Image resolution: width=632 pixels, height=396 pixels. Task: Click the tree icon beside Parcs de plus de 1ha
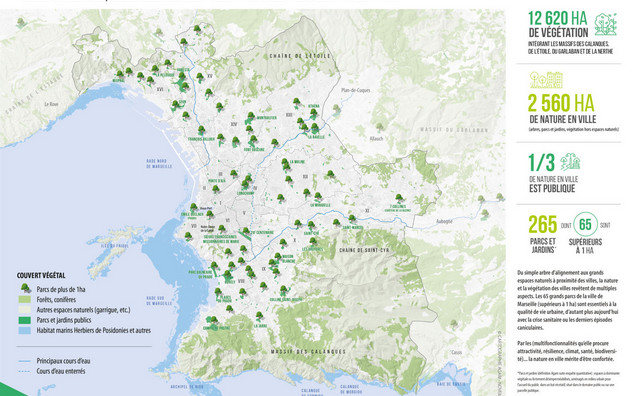pos(25,288)
